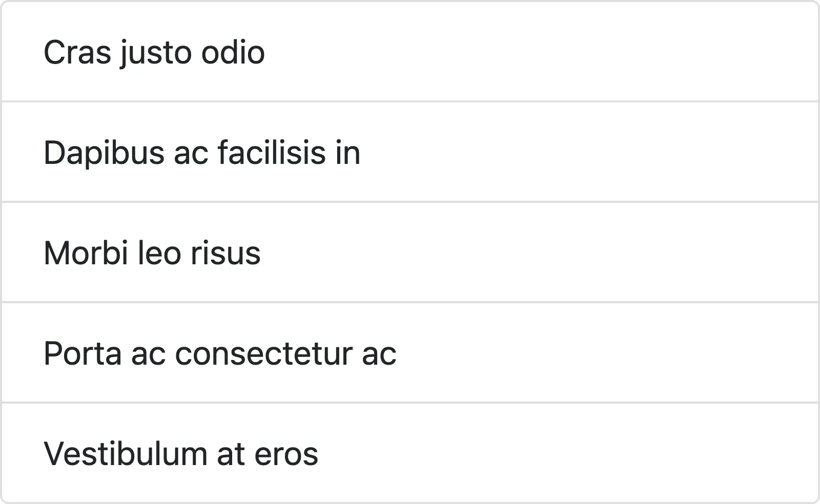This screenshot has width=820, height=504.
Task: Click the word "Dapibus" in the list
Action: point(104,153)
